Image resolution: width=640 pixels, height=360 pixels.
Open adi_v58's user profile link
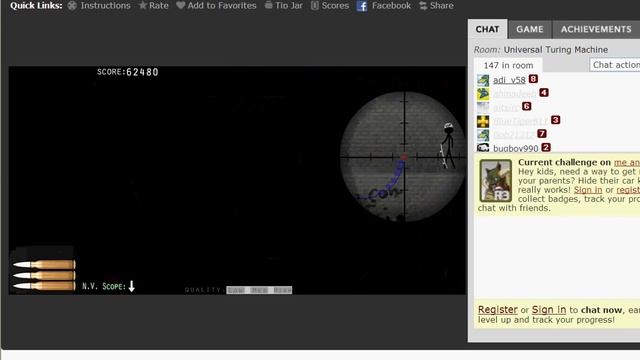(509, 80)
